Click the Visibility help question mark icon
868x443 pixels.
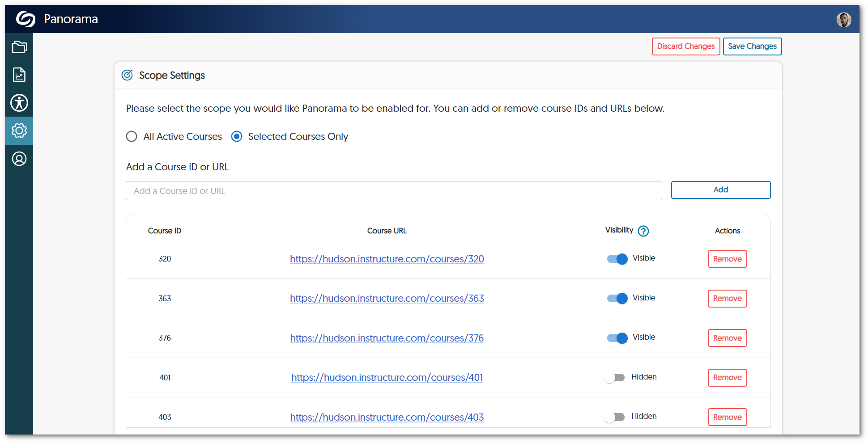643,231
